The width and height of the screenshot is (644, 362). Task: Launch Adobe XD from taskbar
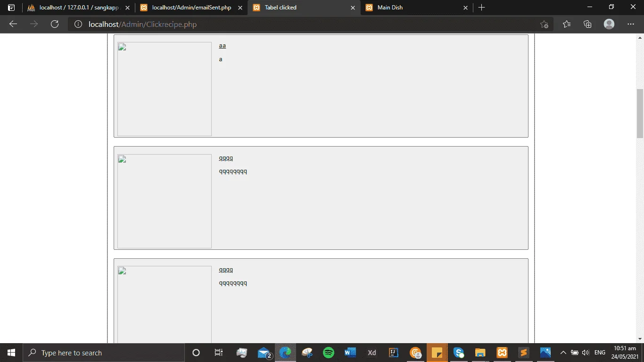pyautogui.click(x=372, y=353)
